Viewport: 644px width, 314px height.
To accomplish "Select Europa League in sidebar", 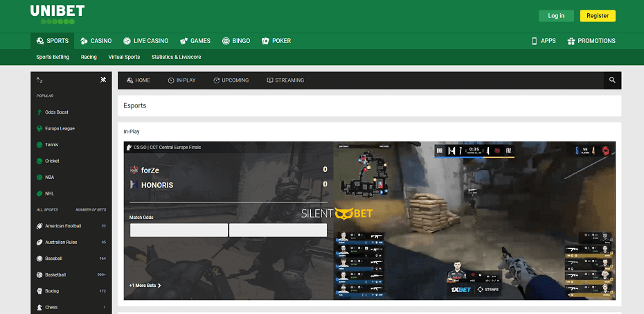I will click(x=60, y=129).
